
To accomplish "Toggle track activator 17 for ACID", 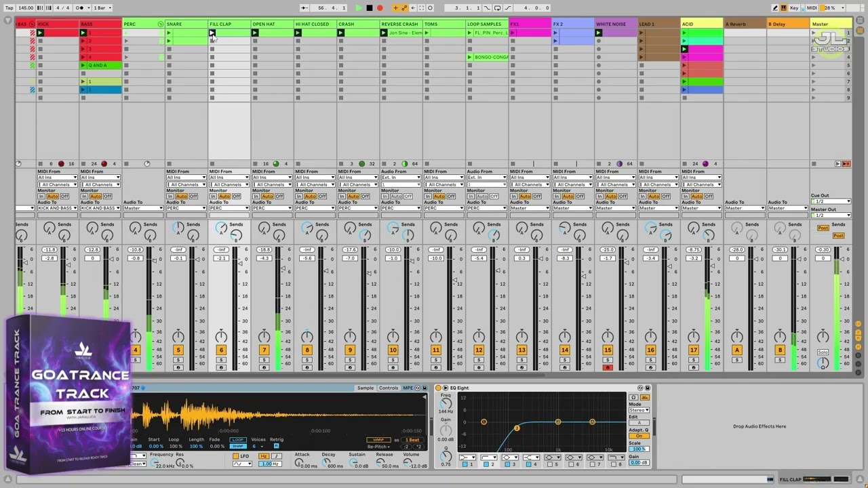I will point(693,350).
